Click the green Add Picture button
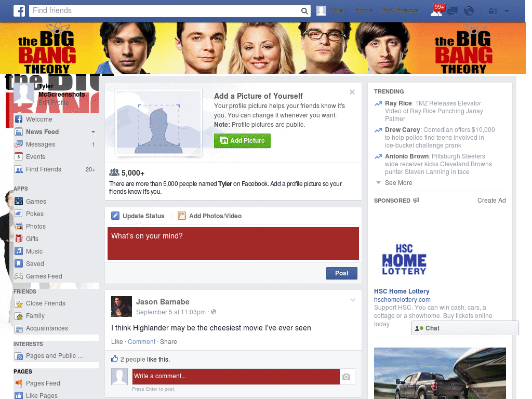The height and width of the screenshot is (399, 532). pos(242,141)
